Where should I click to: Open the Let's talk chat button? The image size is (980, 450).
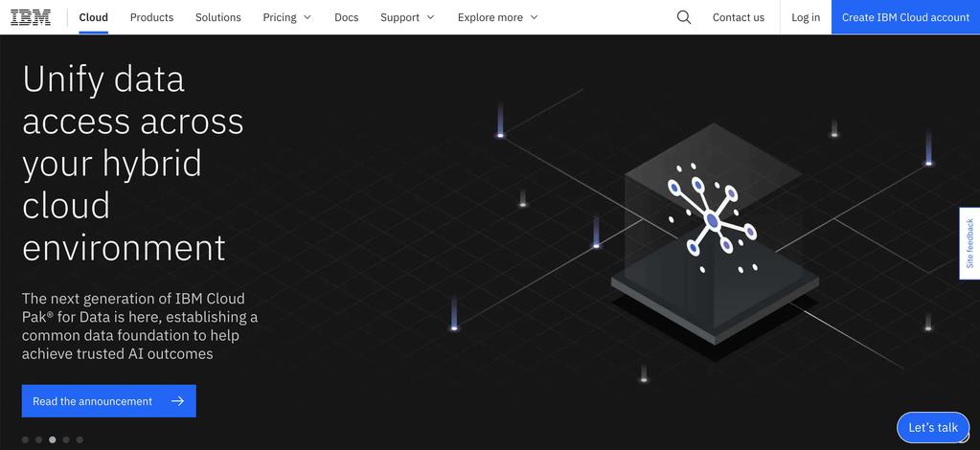point(932,427)
